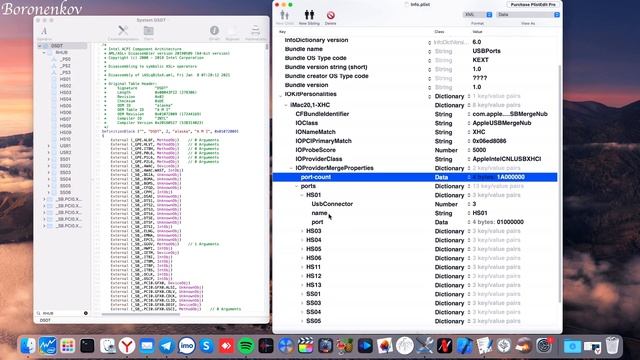The height and width of the screenshot is (360, 640).
Task: Open Xcode from the Dock
Action: (464, 346)
